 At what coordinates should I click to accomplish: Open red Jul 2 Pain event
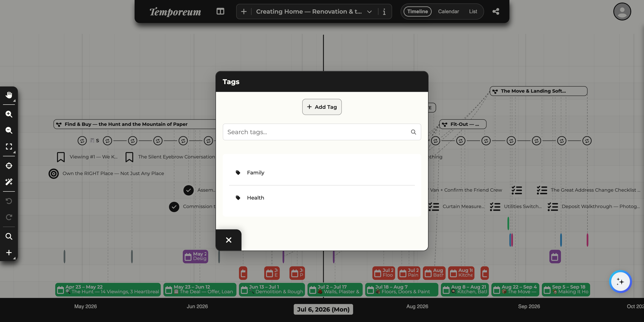pos(409,273)
